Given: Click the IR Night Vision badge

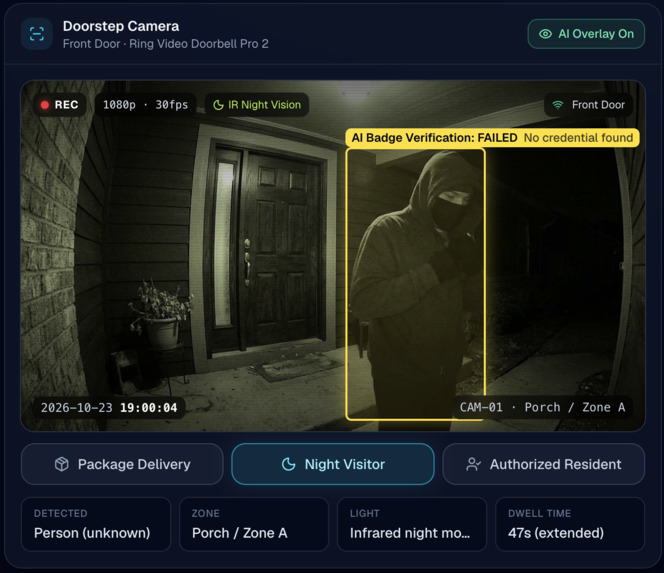Looking at the screenshot, I should tap(257, 105).
